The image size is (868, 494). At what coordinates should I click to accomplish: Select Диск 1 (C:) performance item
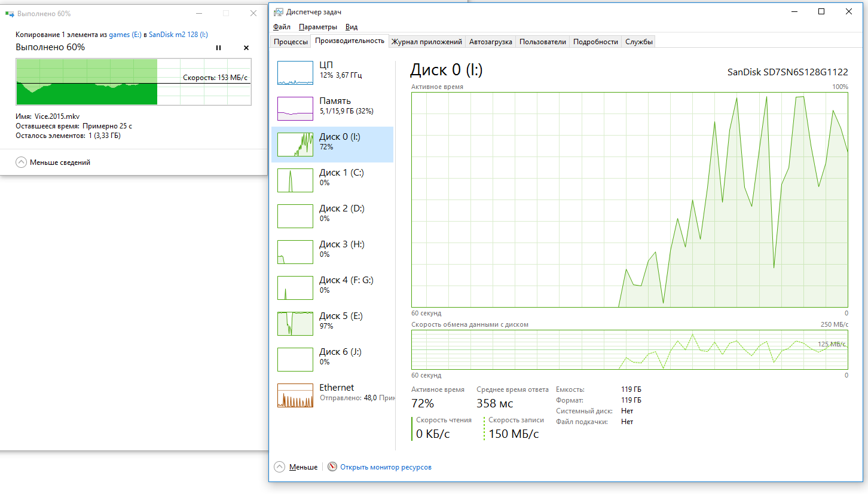(x=332, y=180)
